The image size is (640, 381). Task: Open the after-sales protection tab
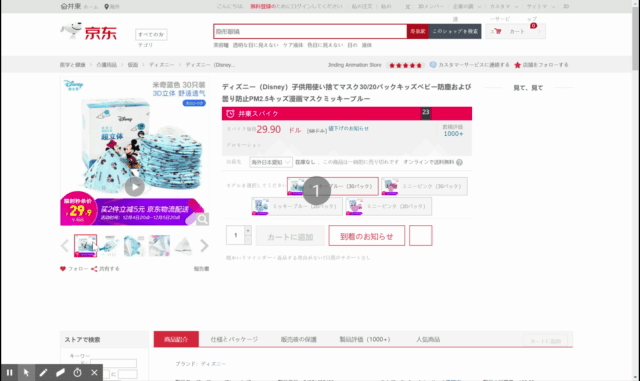(x=298, y=339)
